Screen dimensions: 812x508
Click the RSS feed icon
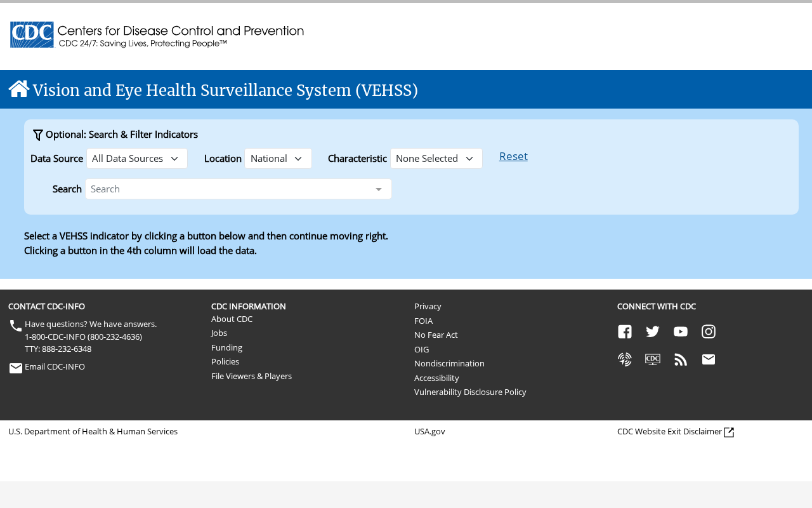(681, 359)
